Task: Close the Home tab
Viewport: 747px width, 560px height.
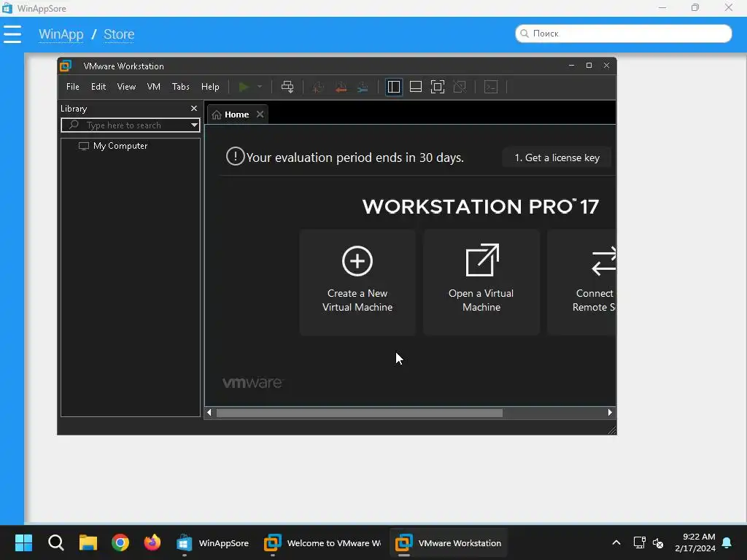Action: click(x=260, y=114)
